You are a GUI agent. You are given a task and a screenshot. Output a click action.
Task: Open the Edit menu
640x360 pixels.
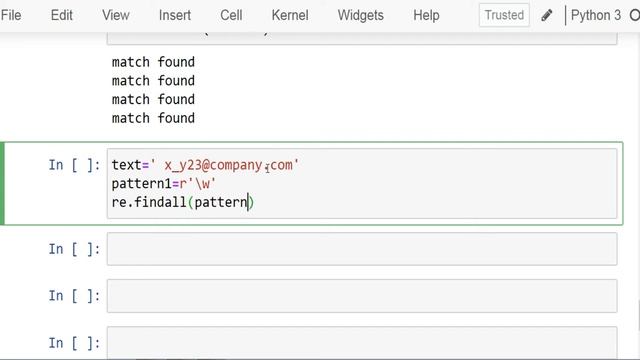(x=62, y=16)
